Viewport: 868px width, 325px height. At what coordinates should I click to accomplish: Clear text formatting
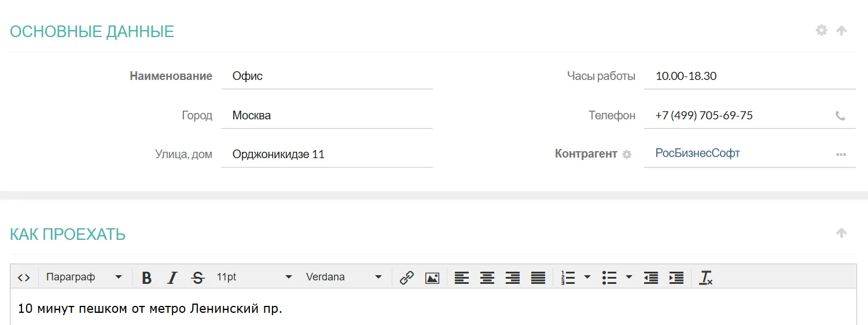coord(706,277)
